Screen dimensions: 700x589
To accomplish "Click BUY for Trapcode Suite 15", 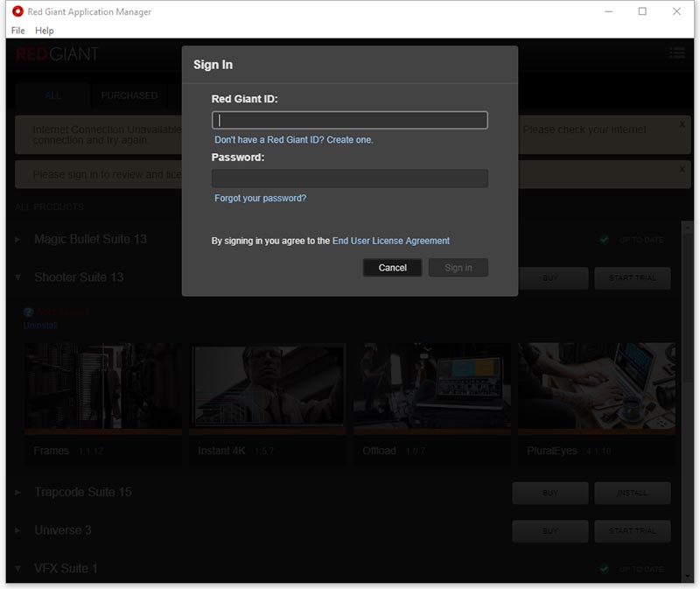I will click(x=550, y=493).
